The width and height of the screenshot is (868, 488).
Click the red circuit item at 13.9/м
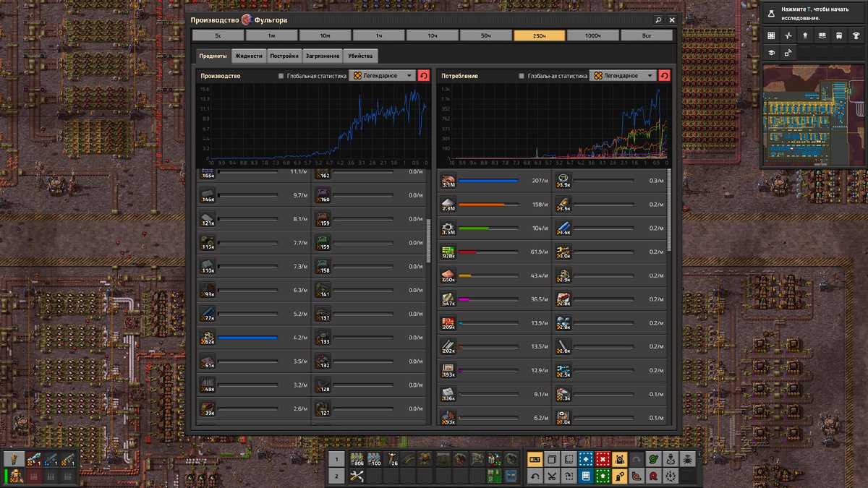point(448,322)
